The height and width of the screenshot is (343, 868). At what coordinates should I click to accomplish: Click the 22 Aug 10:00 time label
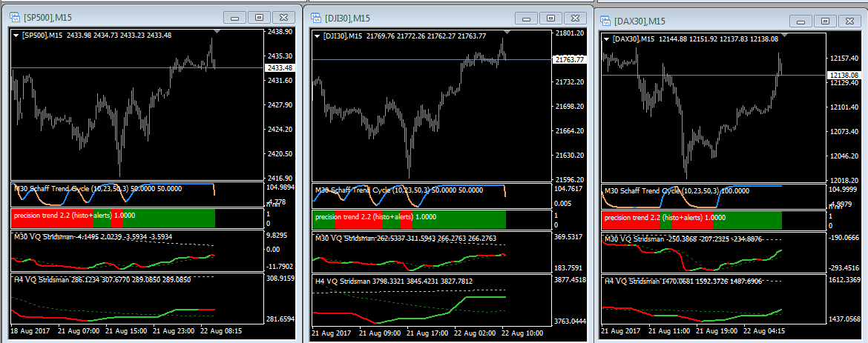point(522,333)
